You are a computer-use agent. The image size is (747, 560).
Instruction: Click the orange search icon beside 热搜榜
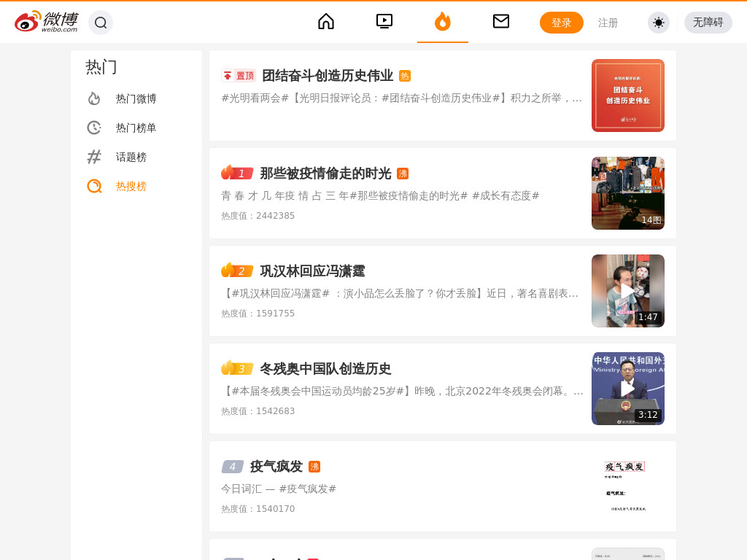(94, 186)
